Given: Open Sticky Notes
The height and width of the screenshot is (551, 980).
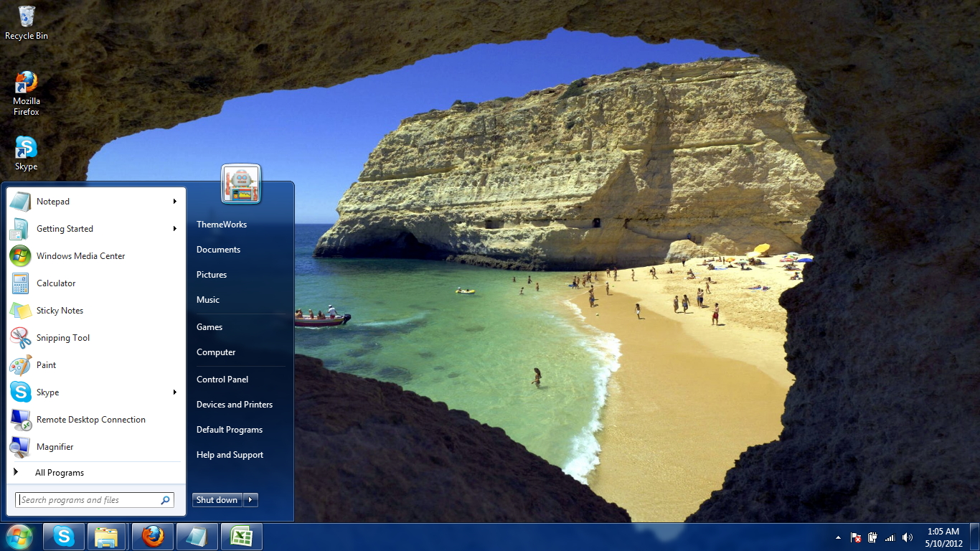Looking at the screenshot, I should pyautogui.click(x=59, y=310).
